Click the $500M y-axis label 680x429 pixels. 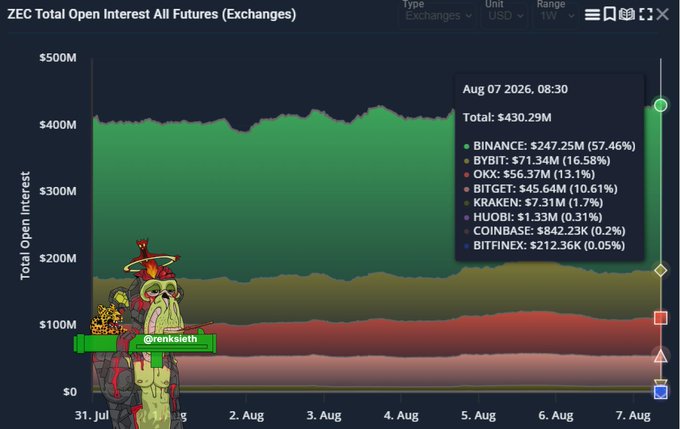[x=58, y=58]
